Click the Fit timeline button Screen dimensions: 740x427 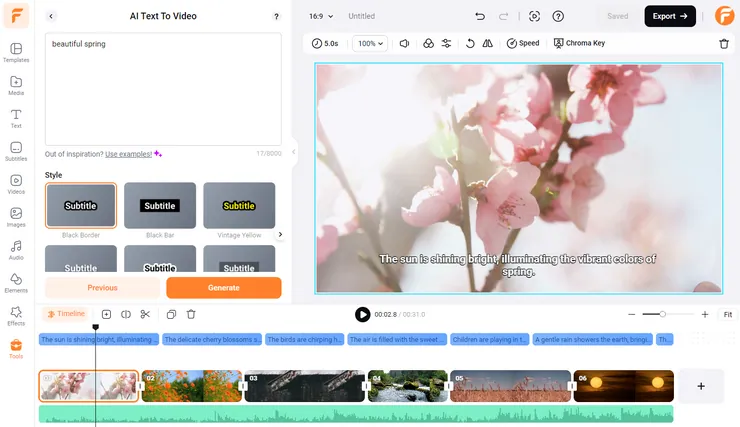click(728, 314)
